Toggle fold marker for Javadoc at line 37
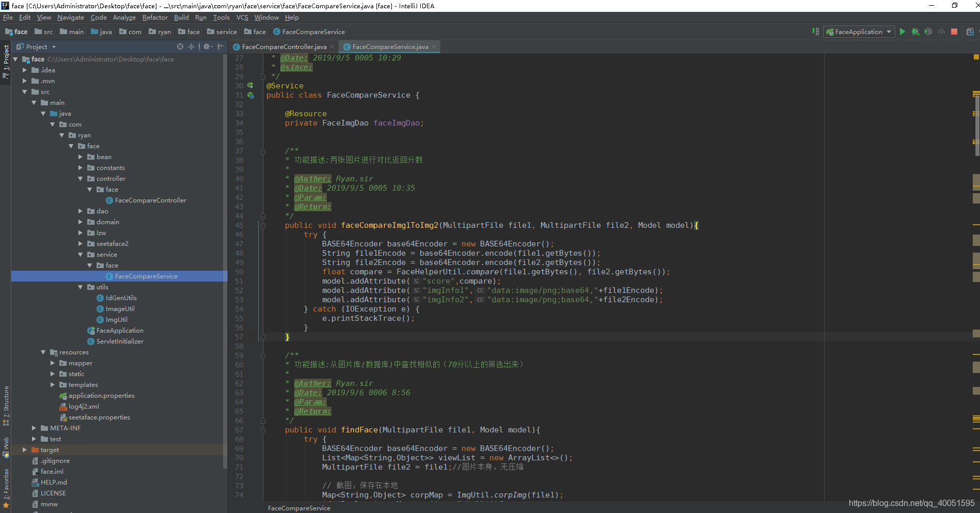 click(263, 151)
